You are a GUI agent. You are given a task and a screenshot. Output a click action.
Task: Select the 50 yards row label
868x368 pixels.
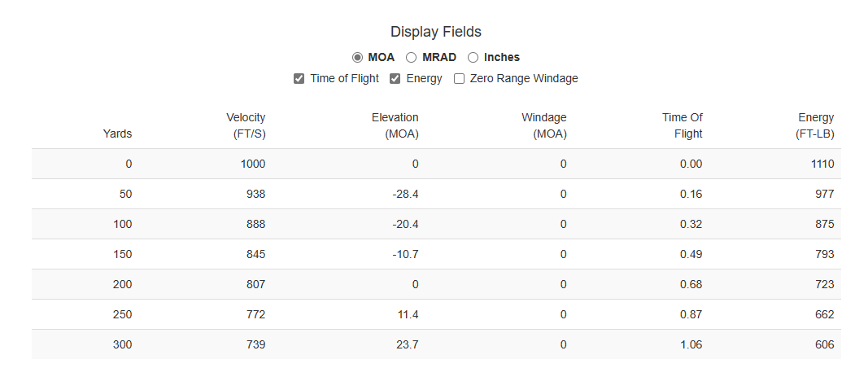click(124, 194)
